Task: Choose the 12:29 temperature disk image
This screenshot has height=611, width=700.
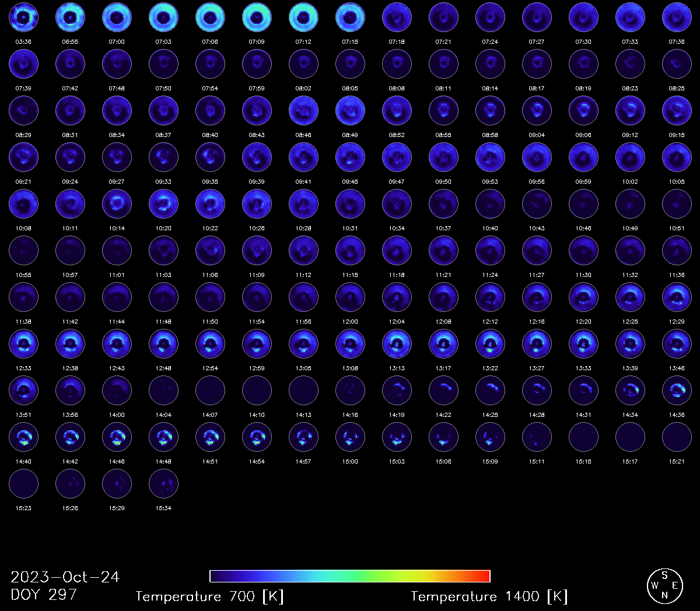Action: 677,297
